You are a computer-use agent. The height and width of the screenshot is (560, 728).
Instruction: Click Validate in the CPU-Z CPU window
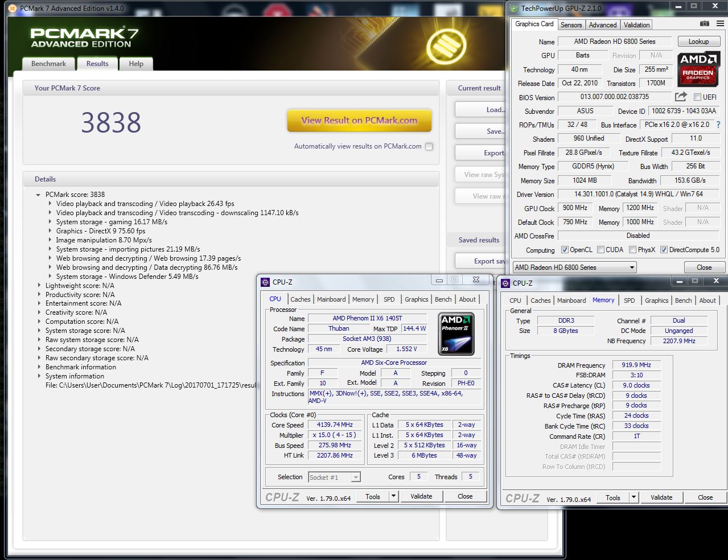coord(421,496)
